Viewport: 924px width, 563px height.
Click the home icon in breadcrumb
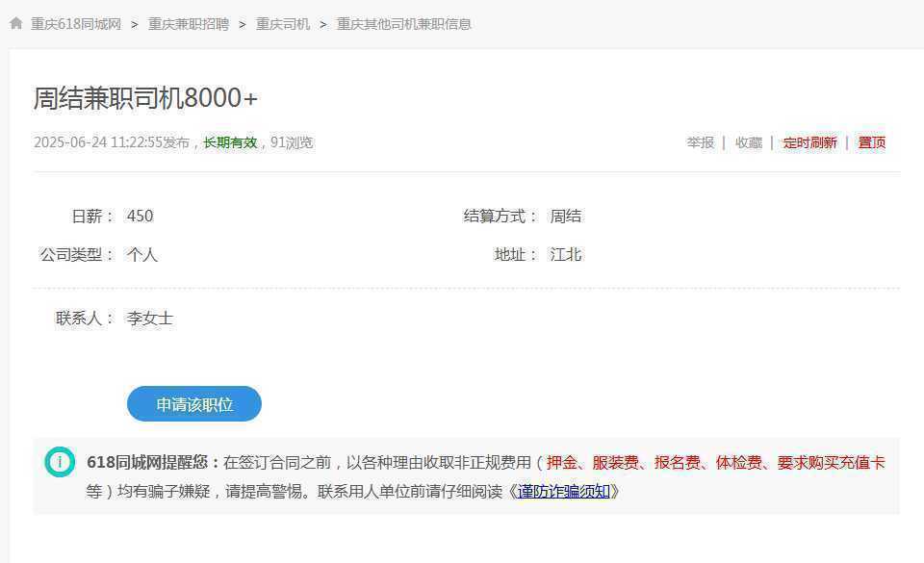[x=16, y=23]
